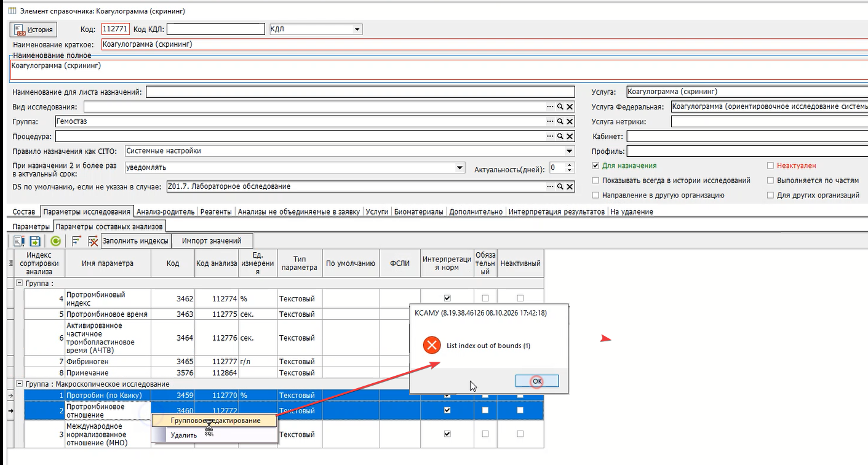Viewport: 868px width, 465px height.
Task: Click the green refresh icon in toolbar
Action: point(55,241)
